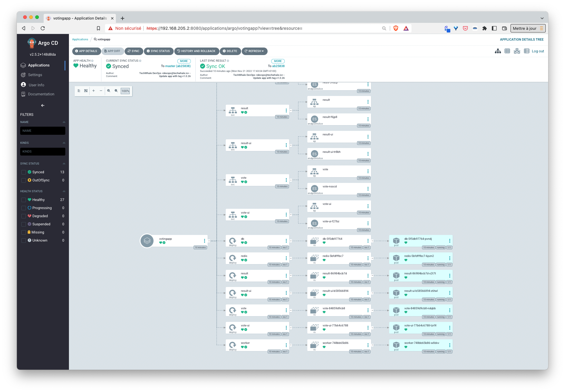Click the fit-to-screen image icon in graph toolbar

86,91
